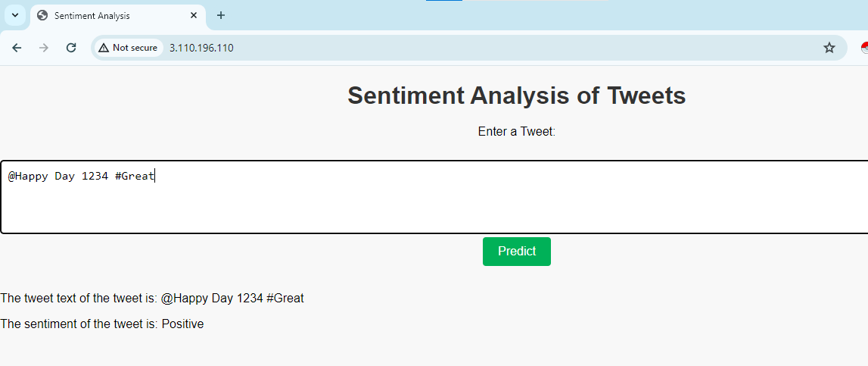Focus the tweet text area

click(434, 197)
